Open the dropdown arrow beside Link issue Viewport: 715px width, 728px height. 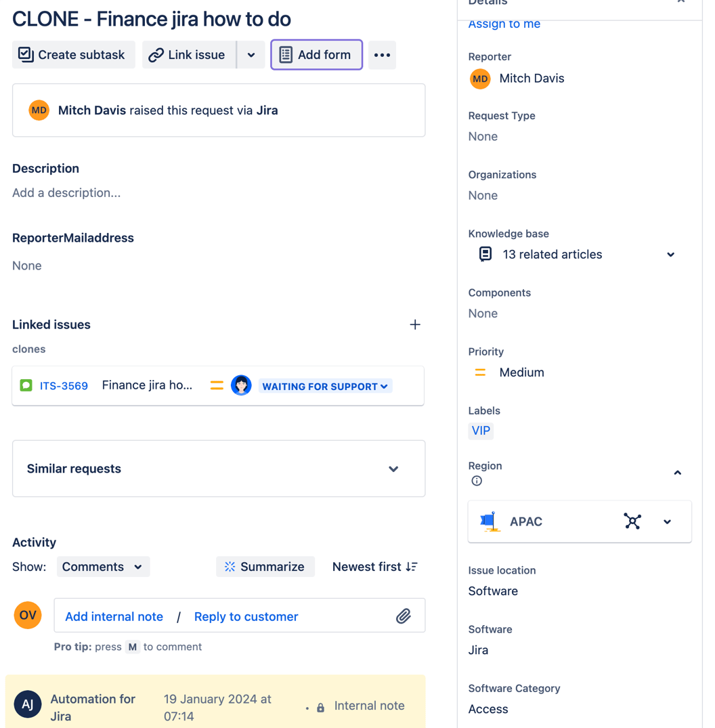pyautogui.click(x=251, y=55)
